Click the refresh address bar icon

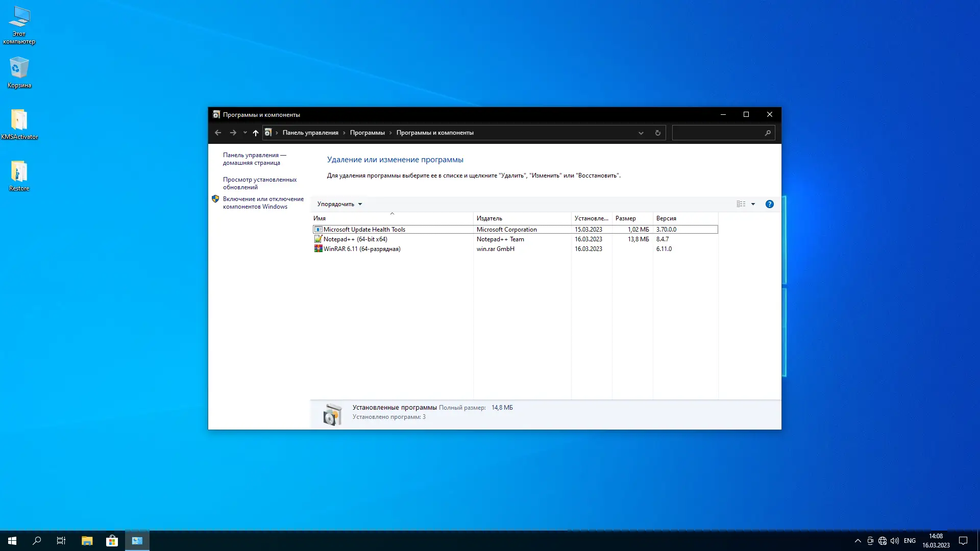(x=657, y=133)
